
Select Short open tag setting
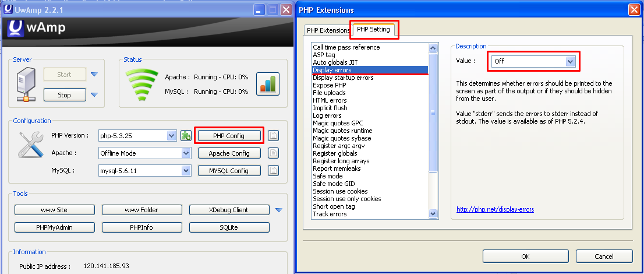point(370,206)
